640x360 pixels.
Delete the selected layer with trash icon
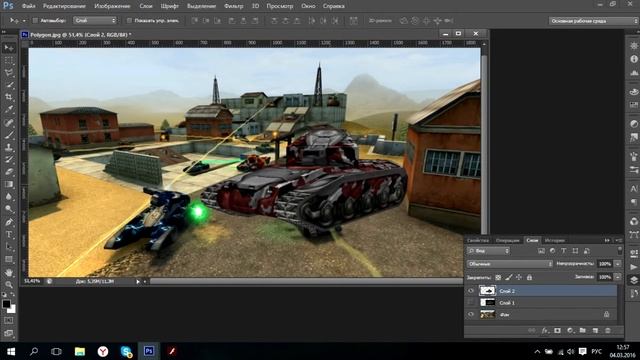(x=608, y=331)
